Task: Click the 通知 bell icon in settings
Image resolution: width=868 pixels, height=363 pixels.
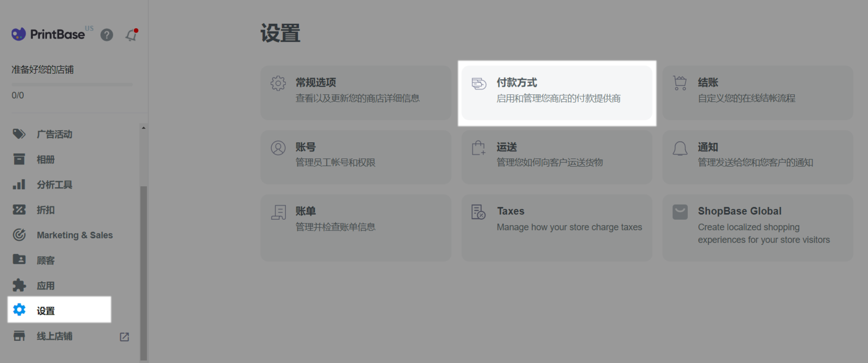Action: (x=680, y=148)
